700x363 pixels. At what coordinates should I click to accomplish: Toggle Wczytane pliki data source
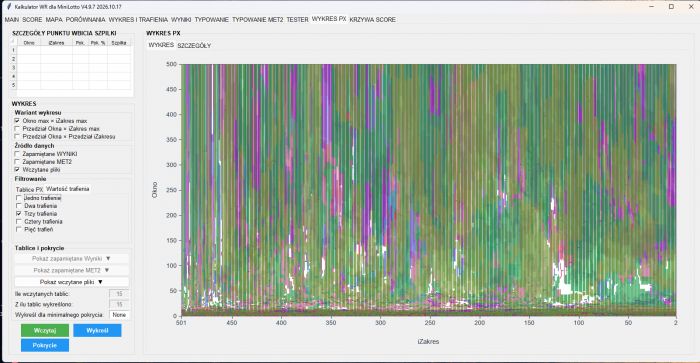17,170
